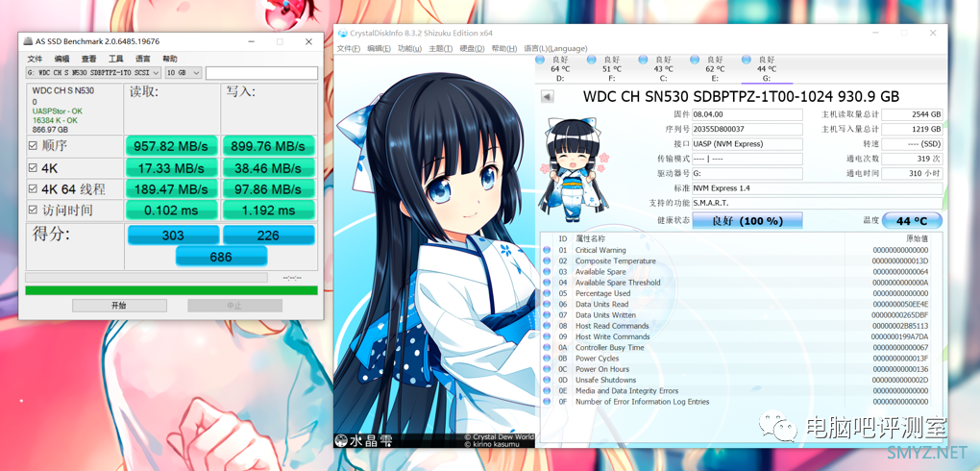The height and width of the screenshot is (471, 980).
Task: Open the 查看 menu in AS SSD Benchmark
Action: pos(88,59)
